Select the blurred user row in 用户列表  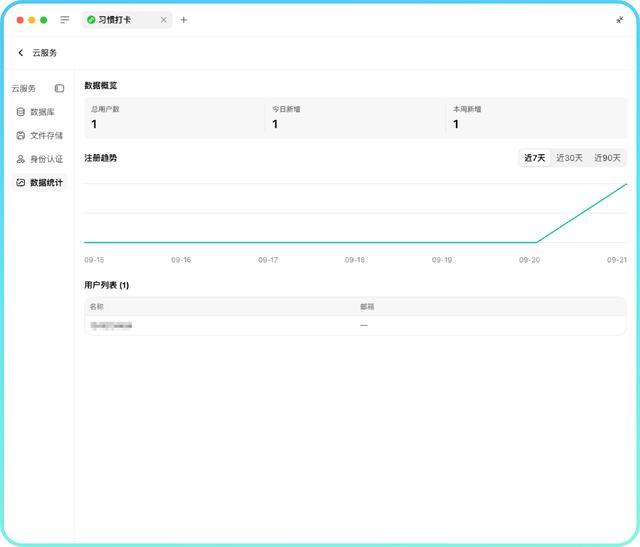pos(355,325)
